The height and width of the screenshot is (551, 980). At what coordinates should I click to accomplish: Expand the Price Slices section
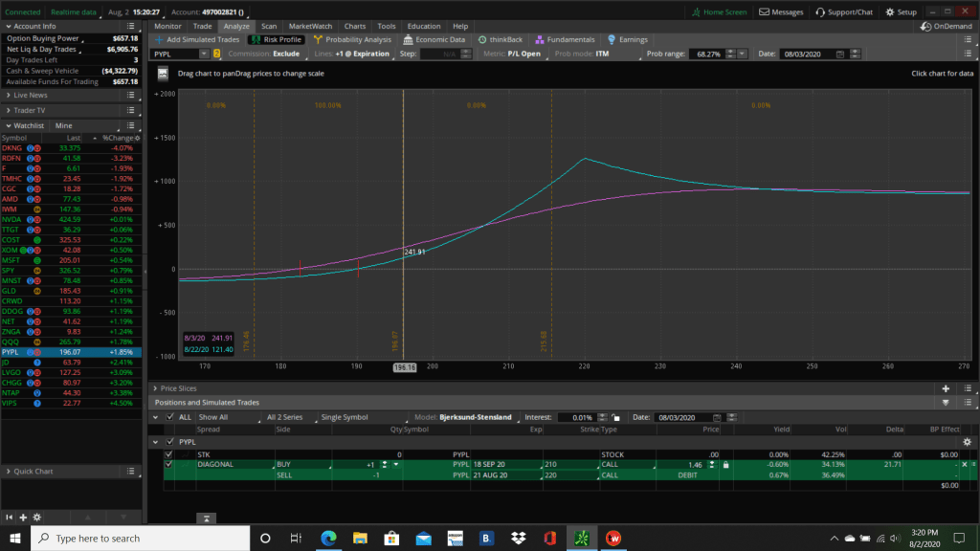pyautogui.click(x=155, y=388)
